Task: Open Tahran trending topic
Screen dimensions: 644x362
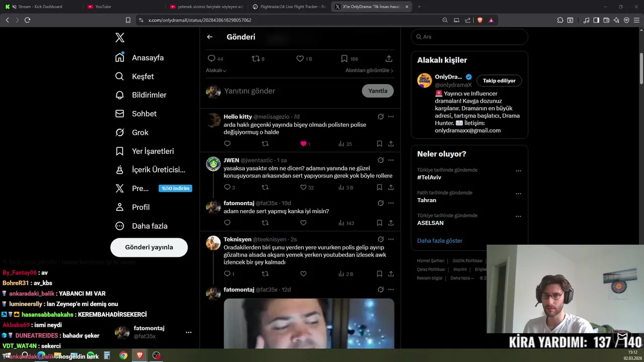Action: click(427, 200)
